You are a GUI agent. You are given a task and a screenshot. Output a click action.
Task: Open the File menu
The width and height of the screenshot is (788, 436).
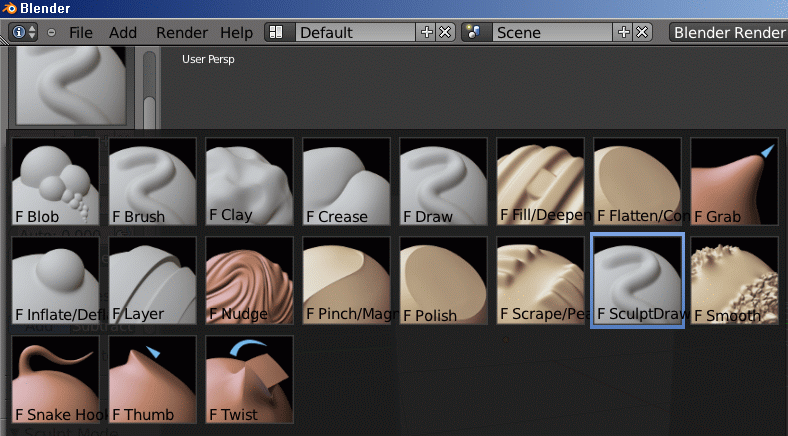coord(81,32)
